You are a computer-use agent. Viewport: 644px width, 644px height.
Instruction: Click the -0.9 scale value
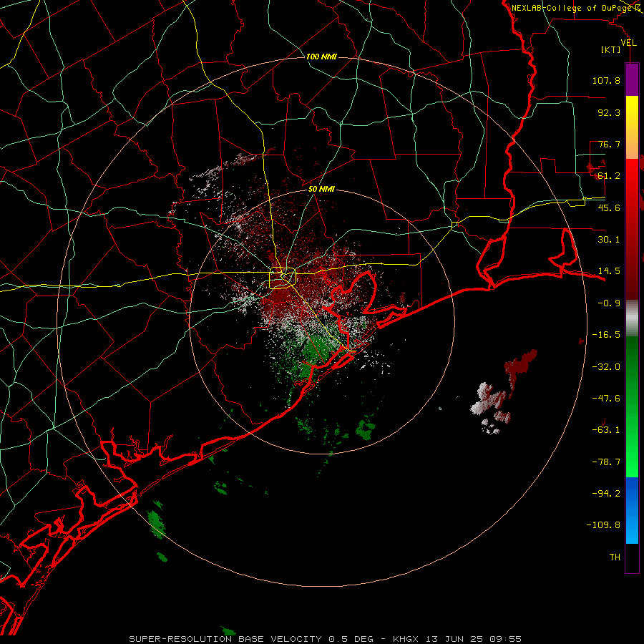tap(609, 303)
